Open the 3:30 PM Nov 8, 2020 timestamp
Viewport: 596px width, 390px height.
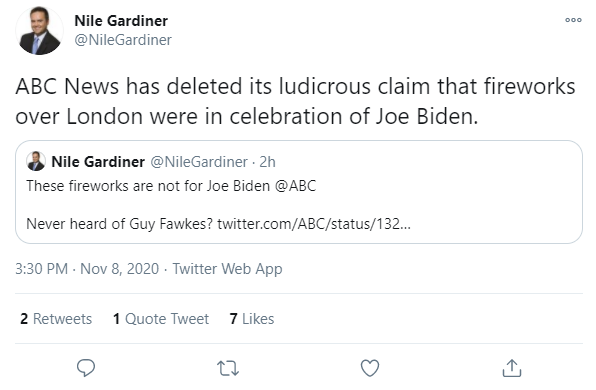click(87, 269)
